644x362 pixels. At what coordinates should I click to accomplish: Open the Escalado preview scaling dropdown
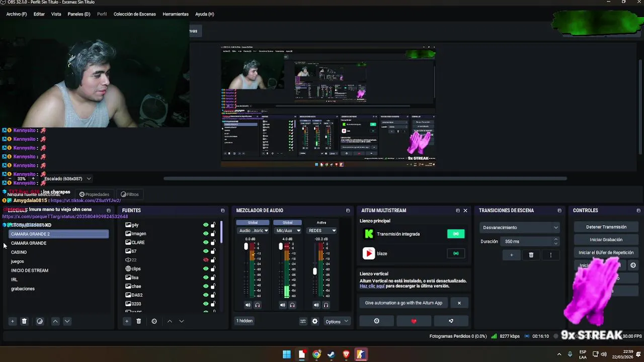[68, 178]
